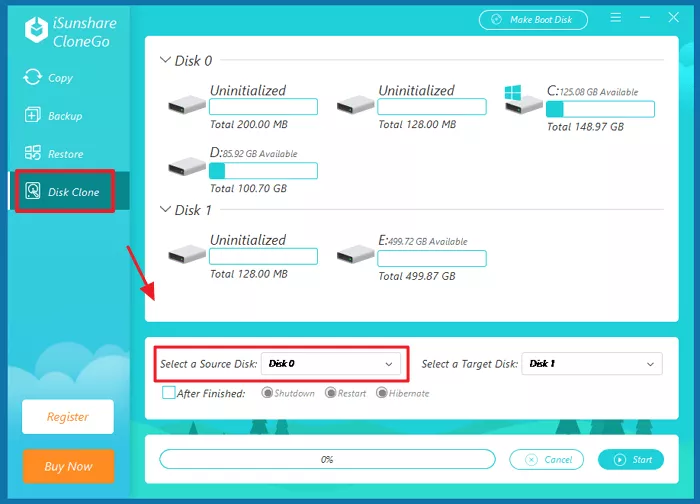Click the Start button text
The image size is (700, 504).
(x=642, y=459)
